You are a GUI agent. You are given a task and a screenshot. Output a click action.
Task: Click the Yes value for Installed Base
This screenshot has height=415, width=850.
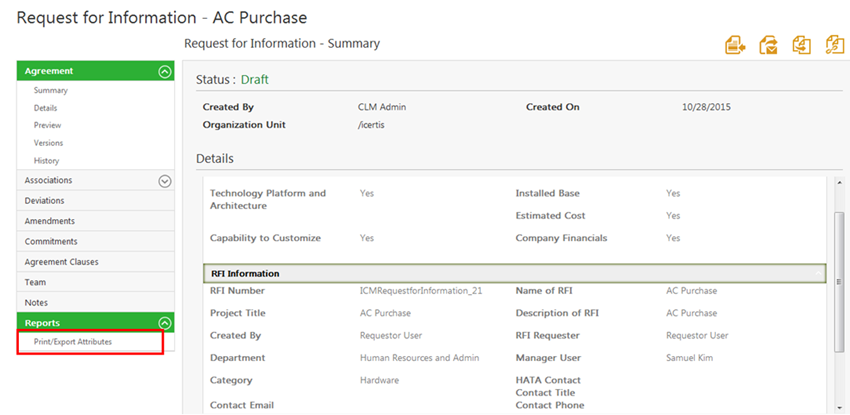(x=673, y=193)
